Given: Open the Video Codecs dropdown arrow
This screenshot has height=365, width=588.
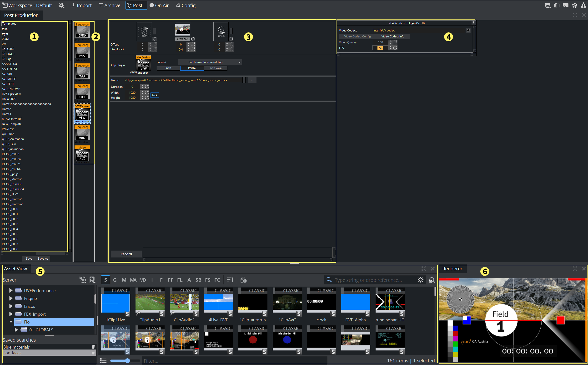Looking at the screenshot, I should pos(468,31).
